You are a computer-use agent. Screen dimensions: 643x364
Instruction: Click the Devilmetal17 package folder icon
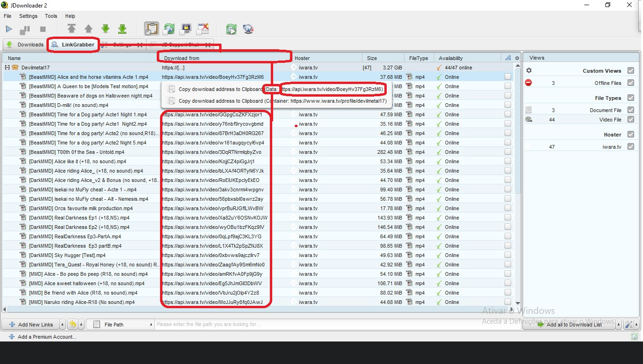coord(15,68)
